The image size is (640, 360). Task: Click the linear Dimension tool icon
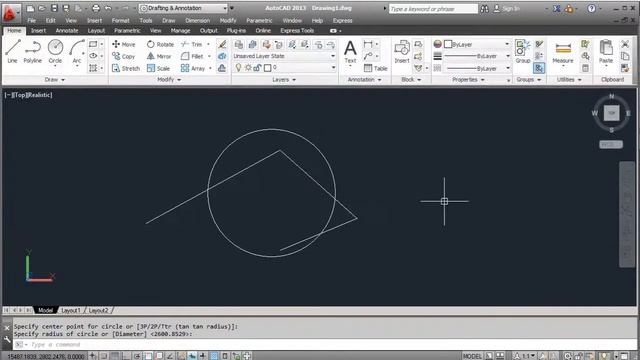368,44
